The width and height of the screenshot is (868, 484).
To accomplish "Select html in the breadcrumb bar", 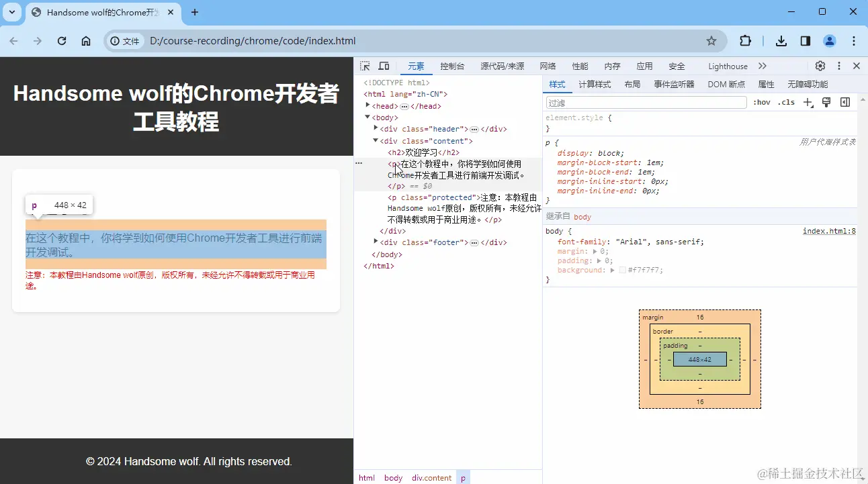I will click(x=367, y=478).
